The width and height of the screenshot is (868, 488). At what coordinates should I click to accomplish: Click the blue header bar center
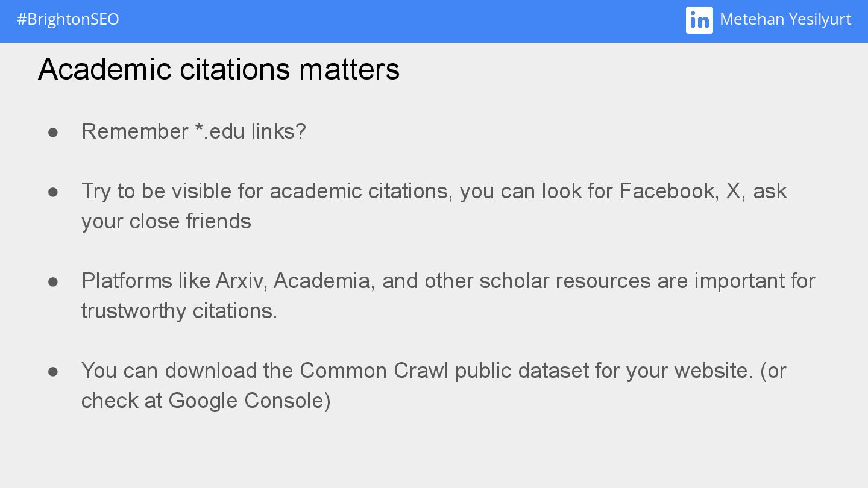[x=434, y=21]
